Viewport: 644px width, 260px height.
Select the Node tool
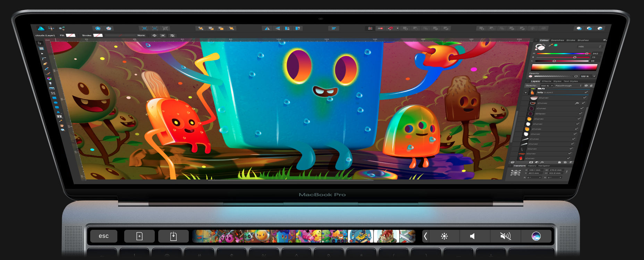[x=43, y=54]
